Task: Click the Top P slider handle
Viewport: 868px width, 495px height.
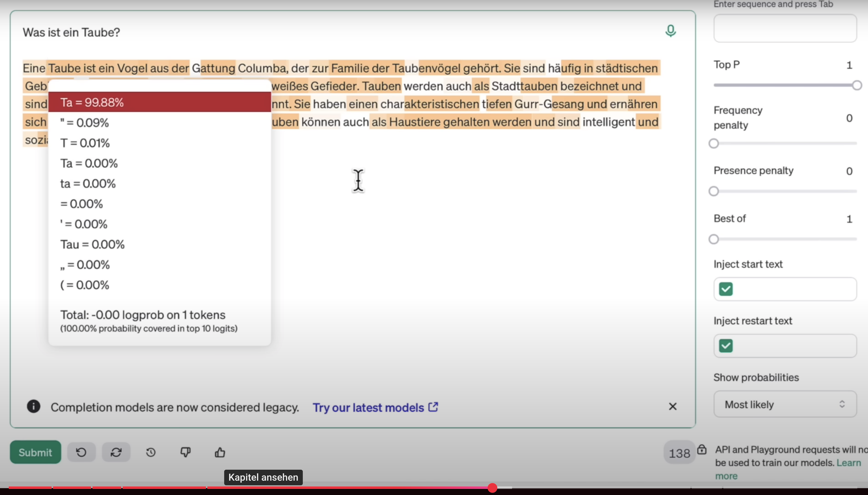Action: coord(857,85)
